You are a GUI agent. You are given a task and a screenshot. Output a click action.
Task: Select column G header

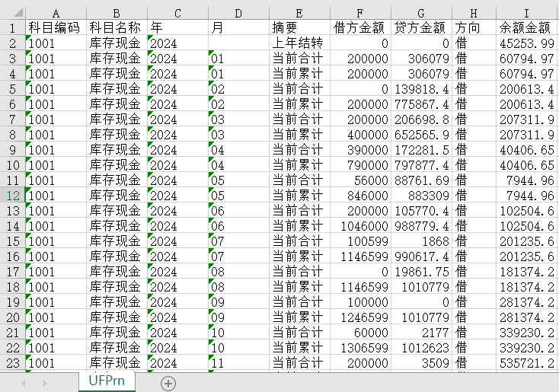point(422,13)
